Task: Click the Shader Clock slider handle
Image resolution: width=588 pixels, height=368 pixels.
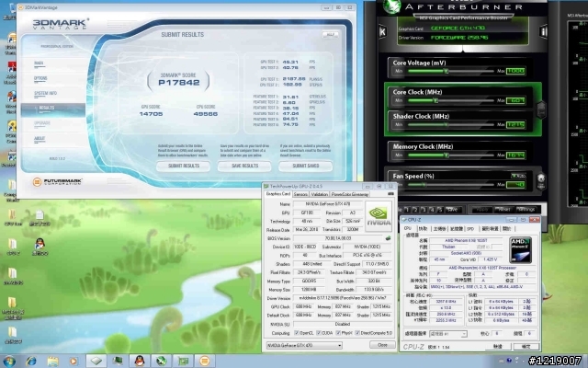Action: click(x=447, y=125)
